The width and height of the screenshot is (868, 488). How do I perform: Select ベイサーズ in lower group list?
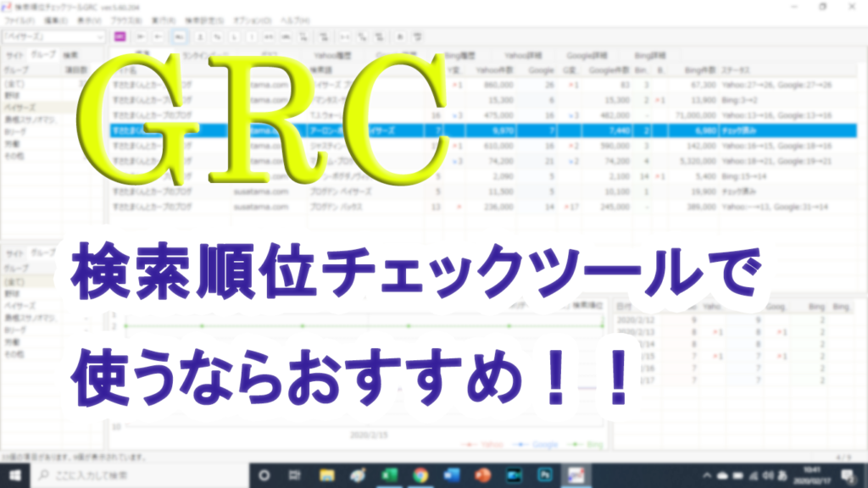pyautogui.click(x=20, y=306)
